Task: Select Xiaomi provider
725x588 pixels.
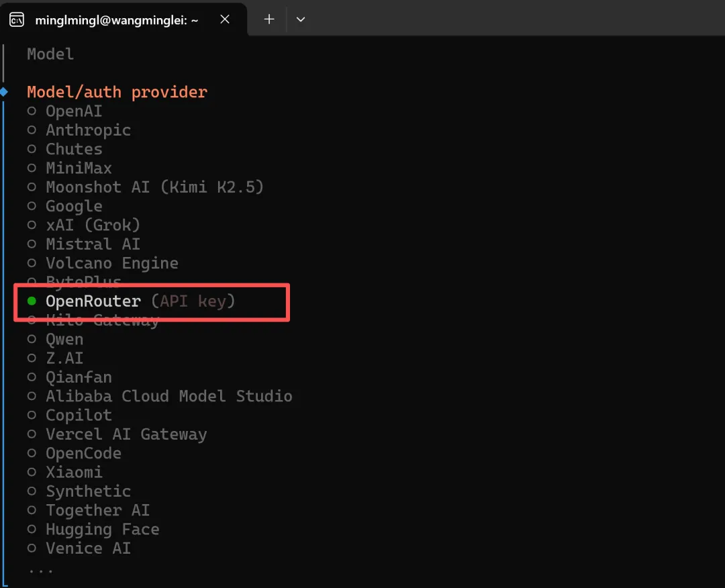Action: coord(64,472)
